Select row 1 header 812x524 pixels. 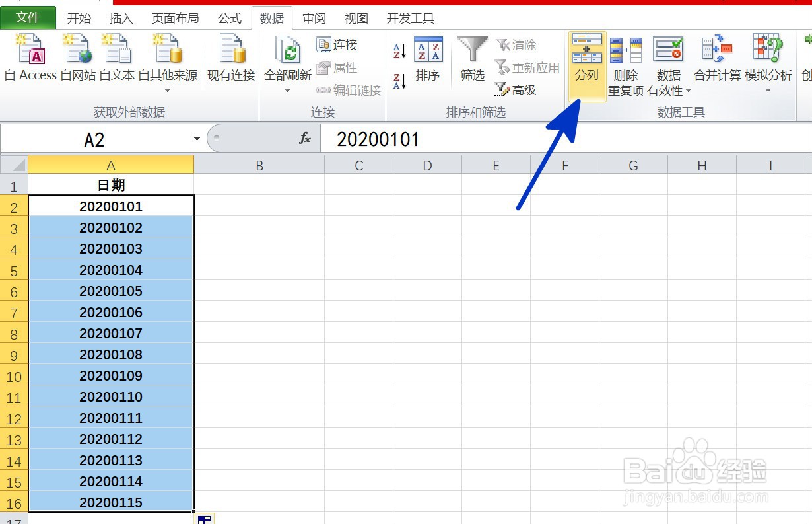pos(14,186)
